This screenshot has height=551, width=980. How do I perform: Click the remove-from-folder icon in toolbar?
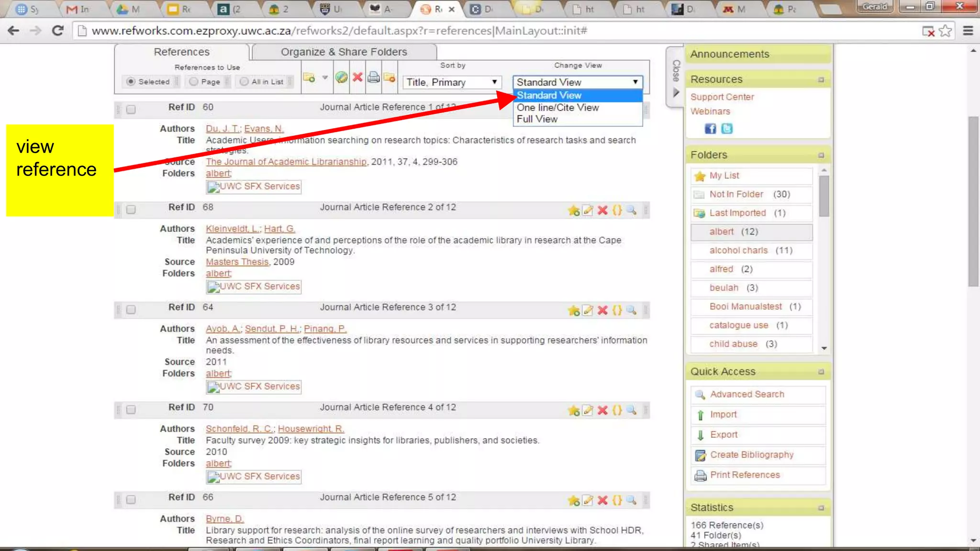pos(390,77)
